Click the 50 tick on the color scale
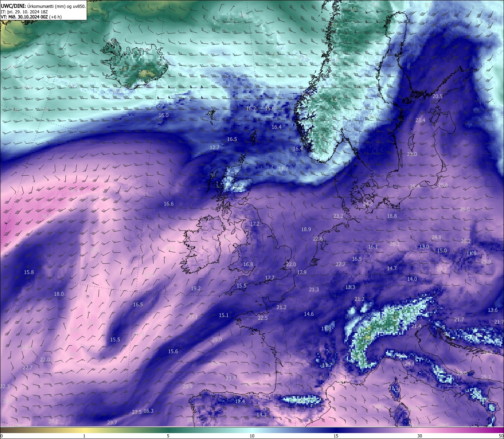Screen dimensions: 504x439 [x=500, y=436]
